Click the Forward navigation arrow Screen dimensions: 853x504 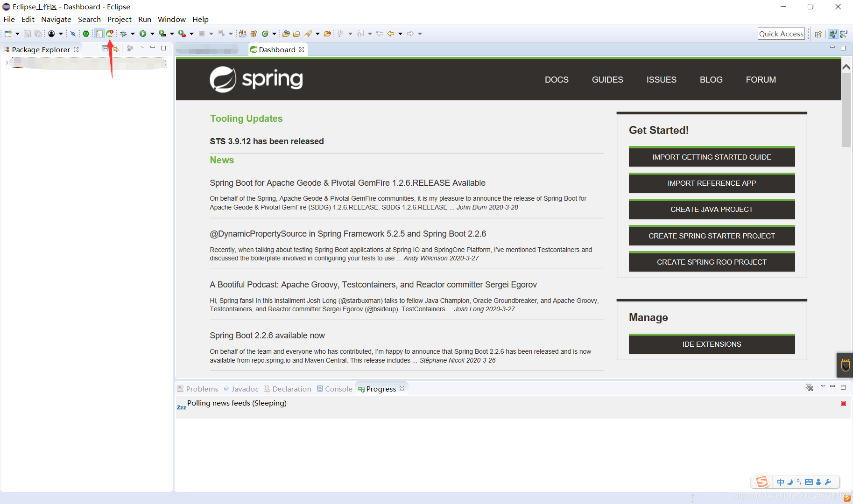click(410, 34)
